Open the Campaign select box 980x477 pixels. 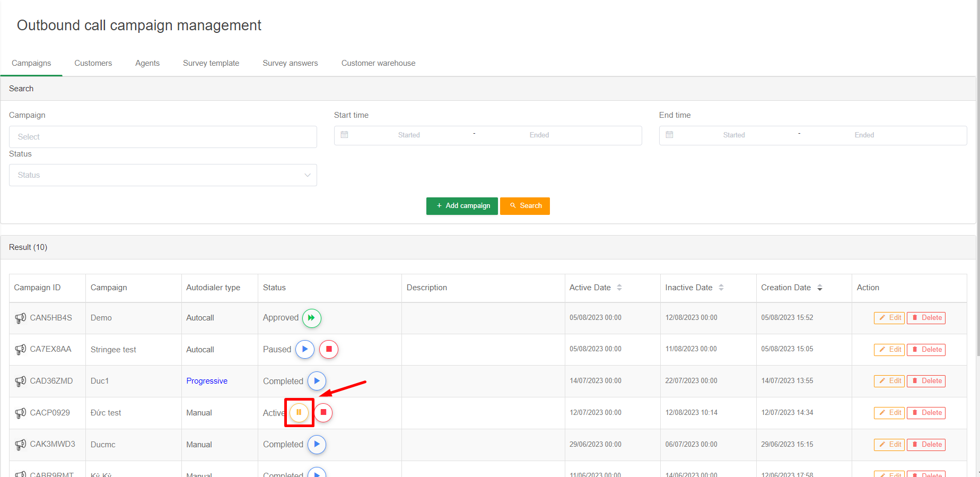pyautogui.click(x=163, y=137)
